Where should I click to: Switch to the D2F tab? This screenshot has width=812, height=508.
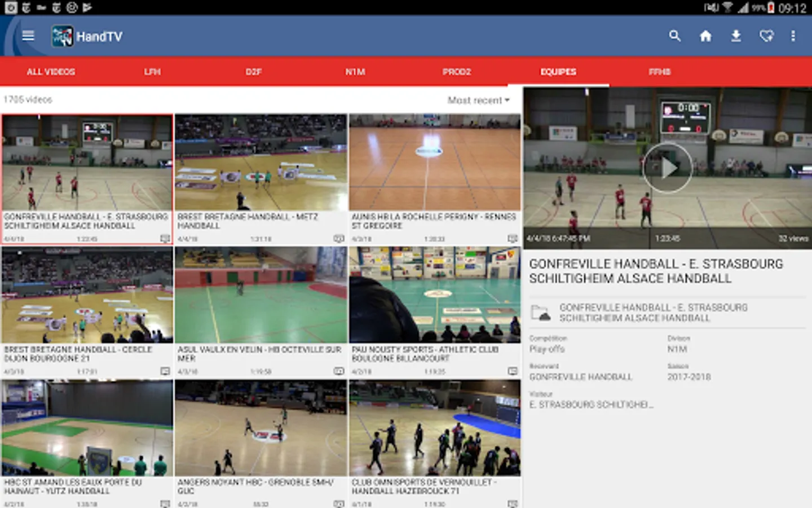pos(254,72)
